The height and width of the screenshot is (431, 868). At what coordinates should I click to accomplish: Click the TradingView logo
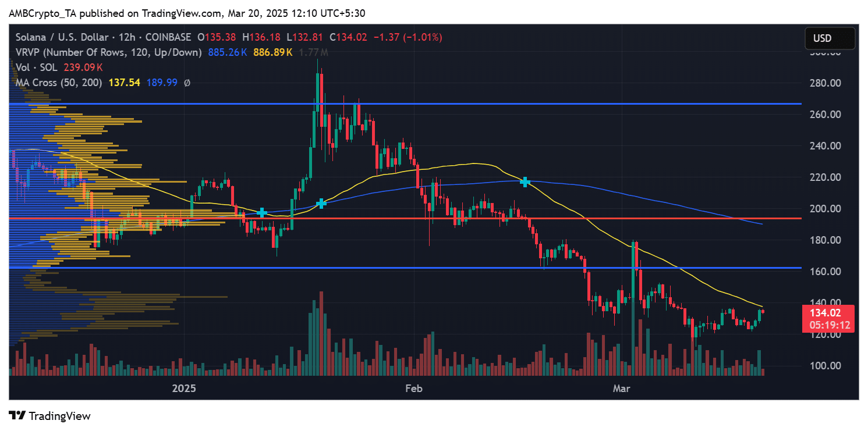tap(49, 416)
